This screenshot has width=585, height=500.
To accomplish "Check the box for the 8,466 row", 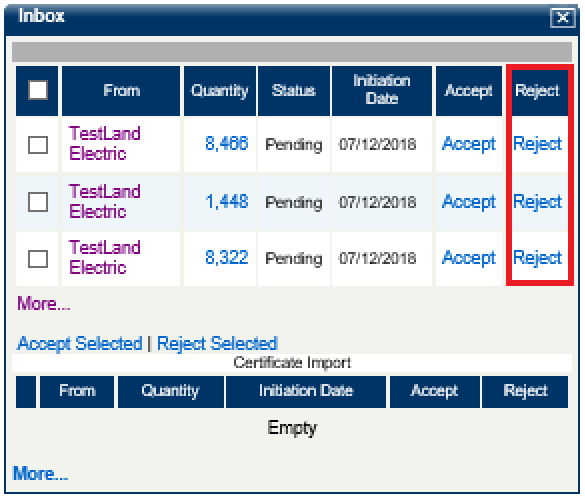I will (38, 144).
